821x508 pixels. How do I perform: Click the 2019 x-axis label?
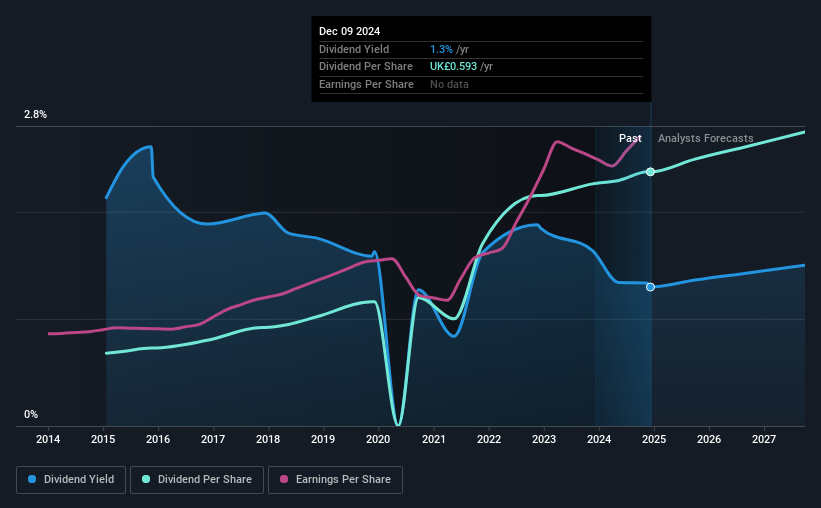pos(323,439)
